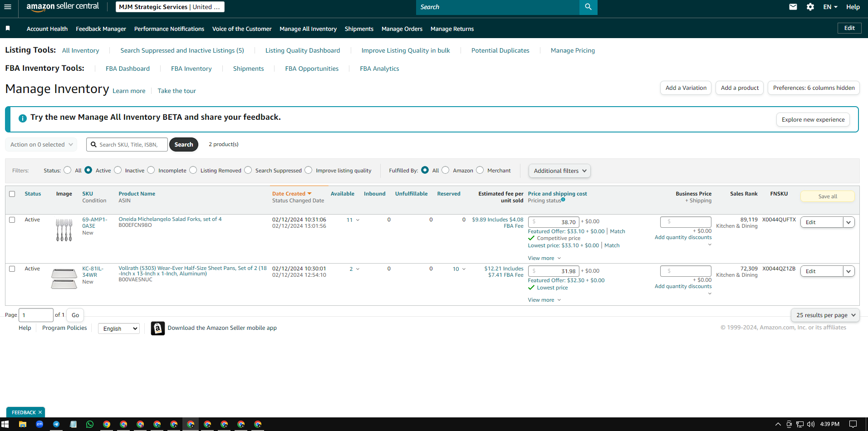Image resolution: width=868 pixels, height=431 pixels.
Task: Open Edit dropdown arrow for Oneida row
Action: coord(848,222)
